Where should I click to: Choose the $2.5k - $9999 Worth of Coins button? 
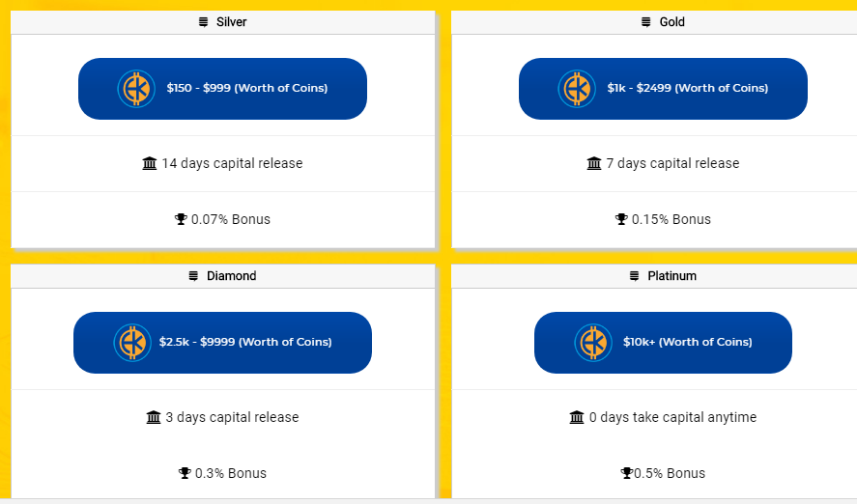pos(222,343)
